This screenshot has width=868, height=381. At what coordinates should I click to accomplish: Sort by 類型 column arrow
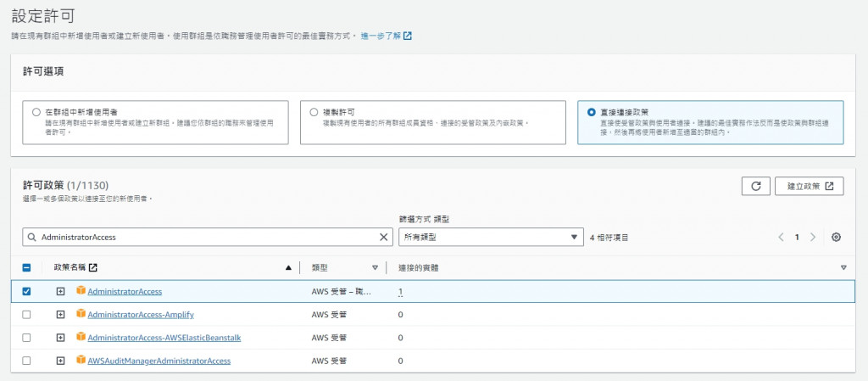(x=375, y=268)
